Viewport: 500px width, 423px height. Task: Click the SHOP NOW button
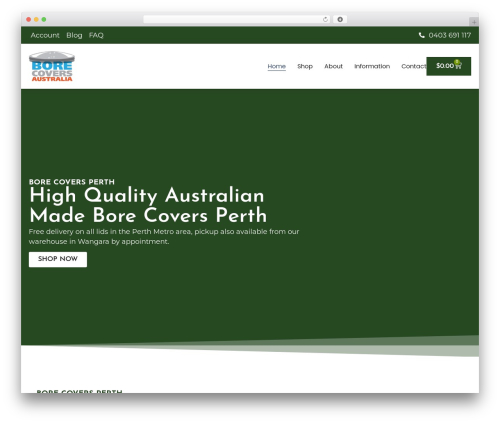58,259
